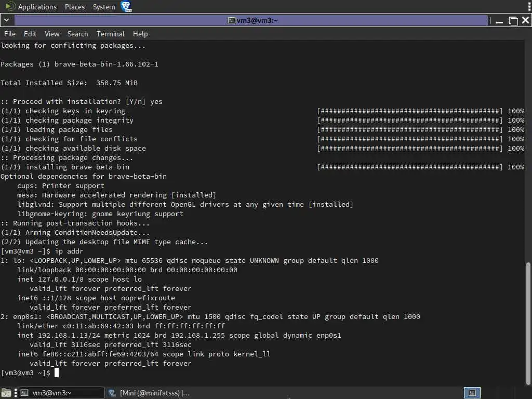Open the Terminal menu
This screenshot has width=532, height=399.
111,34
